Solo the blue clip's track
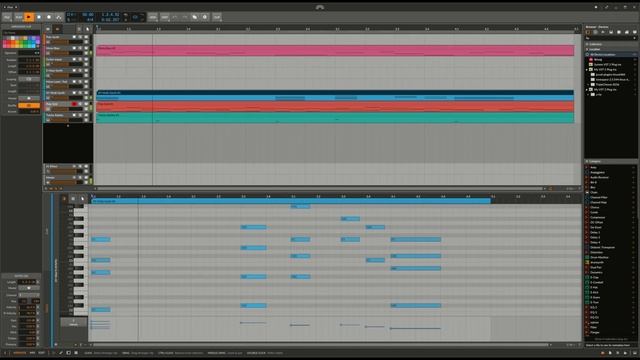The width and height of the screenshot is (640, 360). coord(80,93)
